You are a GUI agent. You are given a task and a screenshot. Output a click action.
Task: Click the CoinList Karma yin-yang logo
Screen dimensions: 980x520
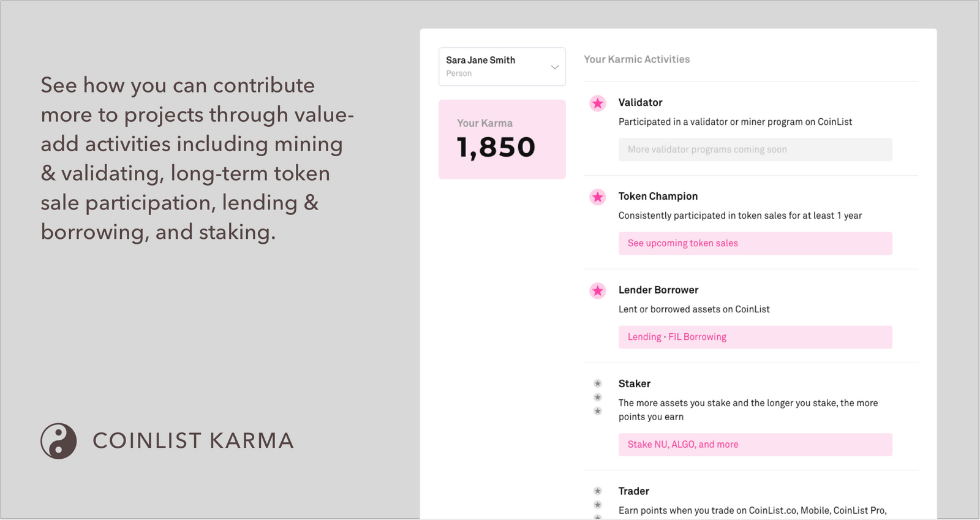[x=59, y=441]
